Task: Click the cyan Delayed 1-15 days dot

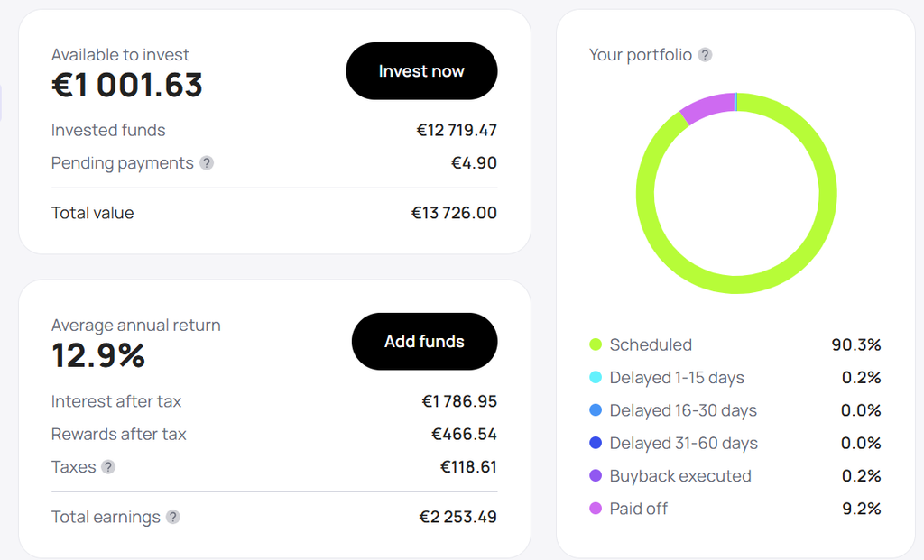Action: (596, 378)
